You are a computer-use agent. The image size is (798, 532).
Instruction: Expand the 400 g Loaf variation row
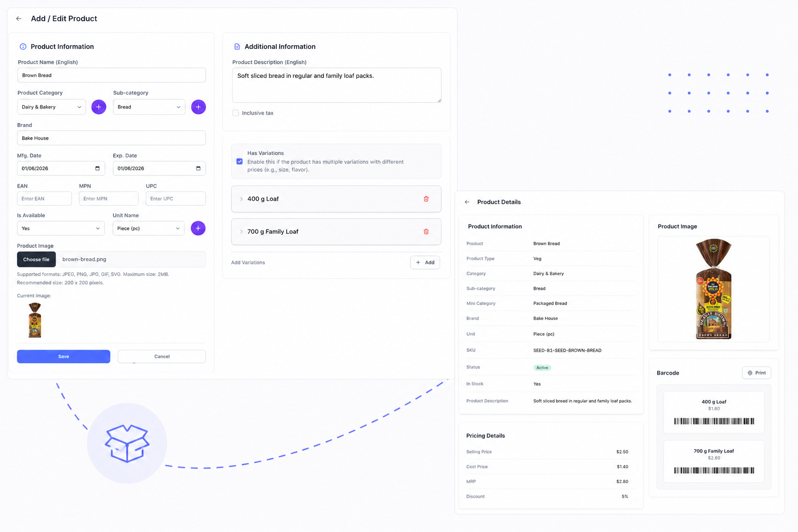pos(241,199)
